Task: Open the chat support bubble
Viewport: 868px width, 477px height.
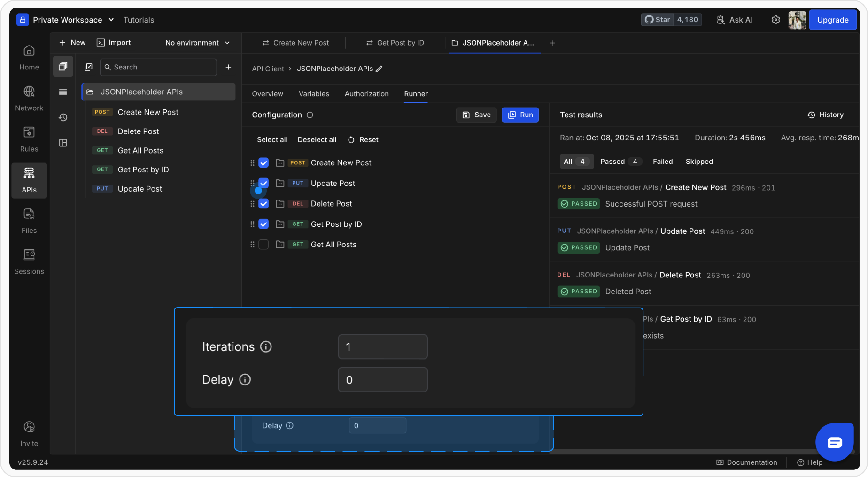Action: 835,442
